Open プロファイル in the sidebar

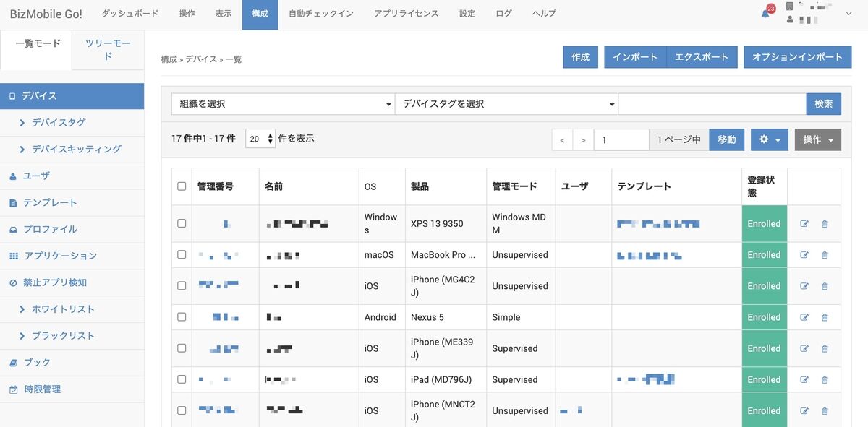pos(72,229)
